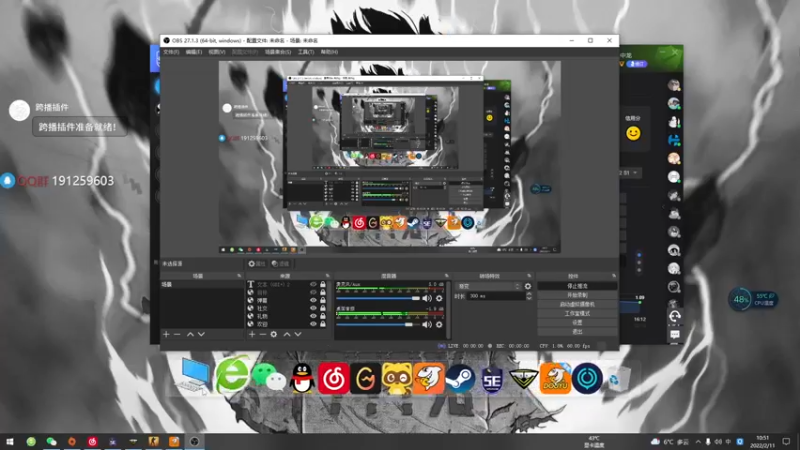Screen dimensions: 800x450
Task: Open the QQ penguin desktop icon
Action: [x=303, y=379]
